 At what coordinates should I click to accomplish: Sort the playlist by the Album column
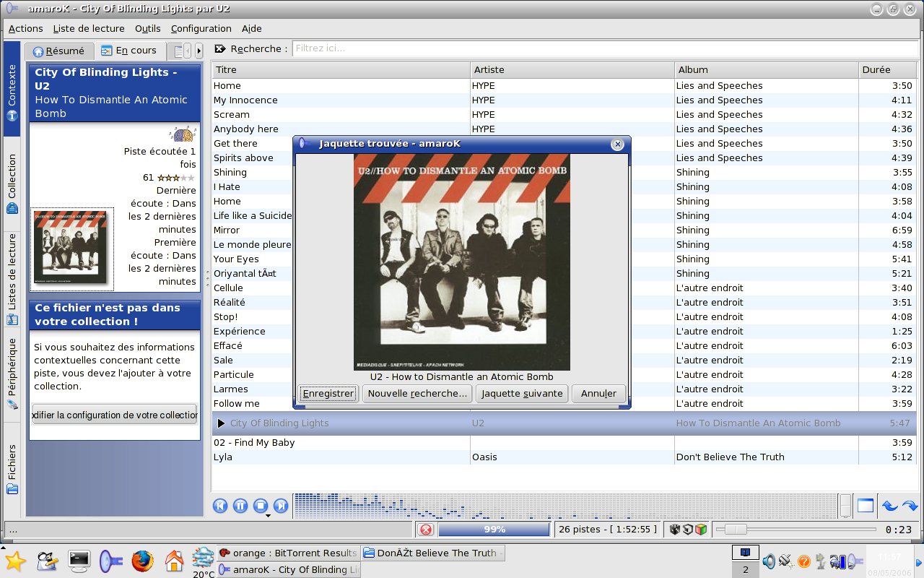[x=767, y=70]
